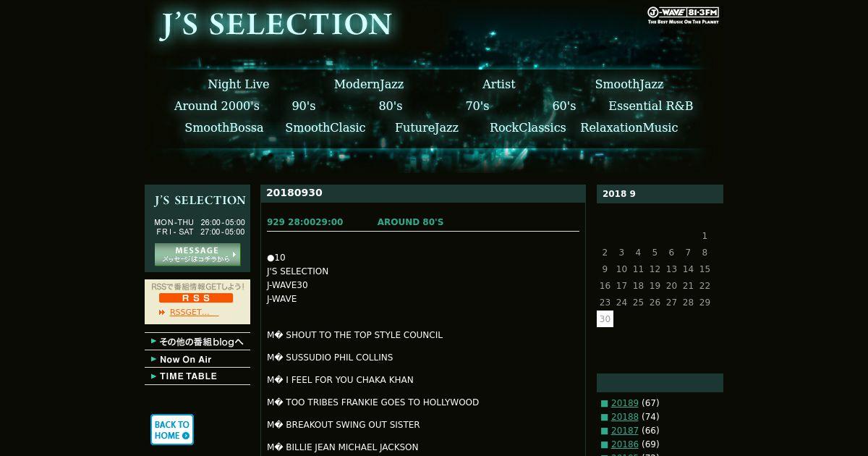Click the J'S SELECTION sidebar logo
868x456 pixels.
pos(200,200)
